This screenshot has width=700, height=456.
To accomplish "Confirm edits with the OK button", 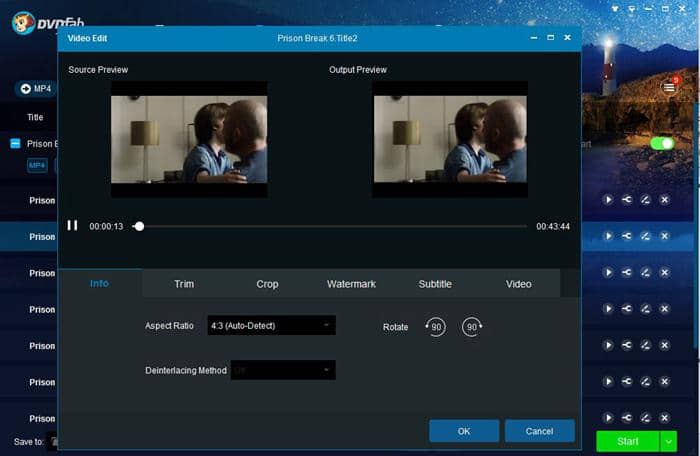I will [464, 431].
